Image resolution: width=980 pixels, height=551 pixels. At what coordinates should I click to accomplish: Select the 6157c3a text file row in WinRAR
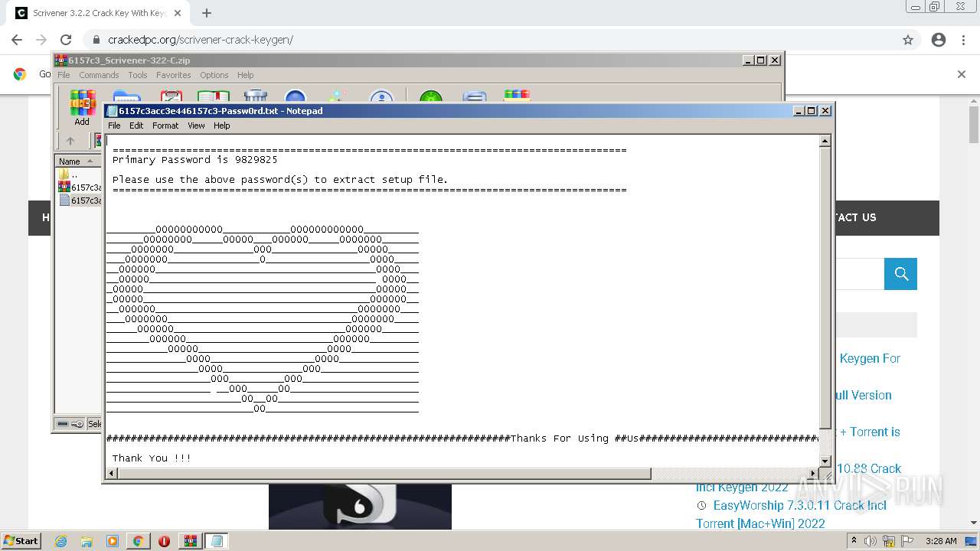click(80, 201)
